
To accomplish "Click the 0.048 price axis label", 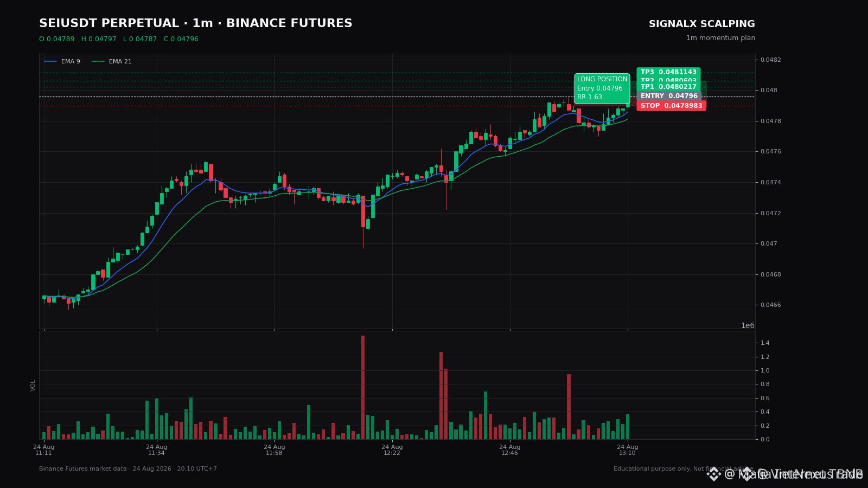I will pos(770,90).
